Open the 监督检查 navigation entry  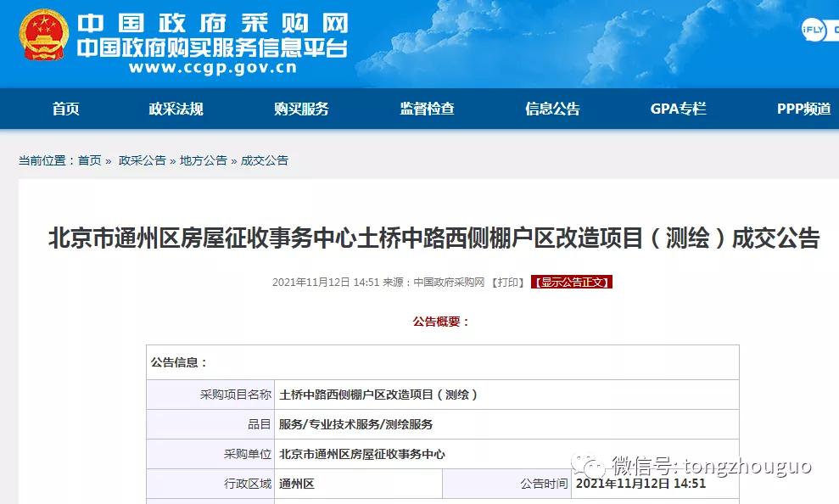426,109
